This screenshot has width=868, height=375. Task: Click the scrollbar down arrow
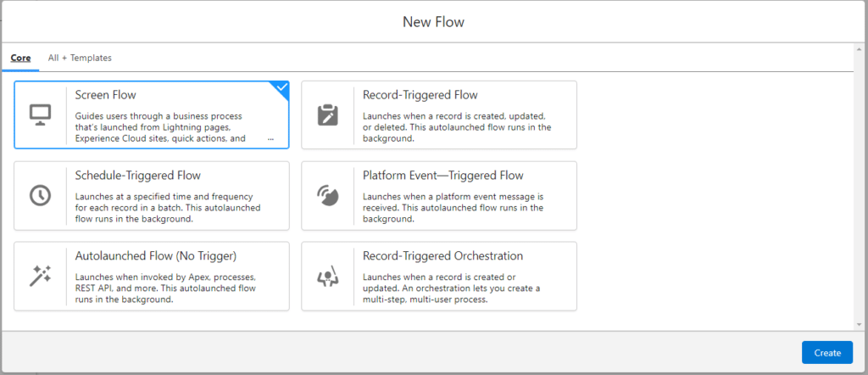tap(860, 325)
